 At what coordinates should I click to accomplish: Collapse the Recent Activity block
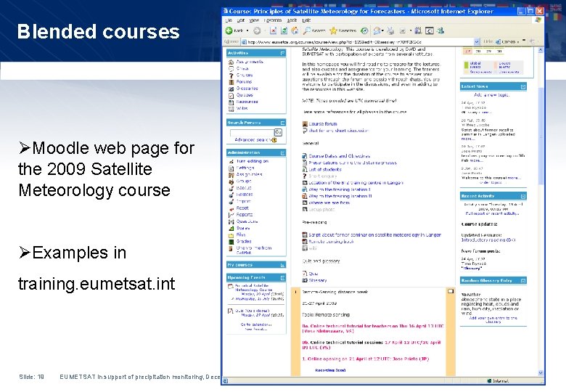coord(523,196)
